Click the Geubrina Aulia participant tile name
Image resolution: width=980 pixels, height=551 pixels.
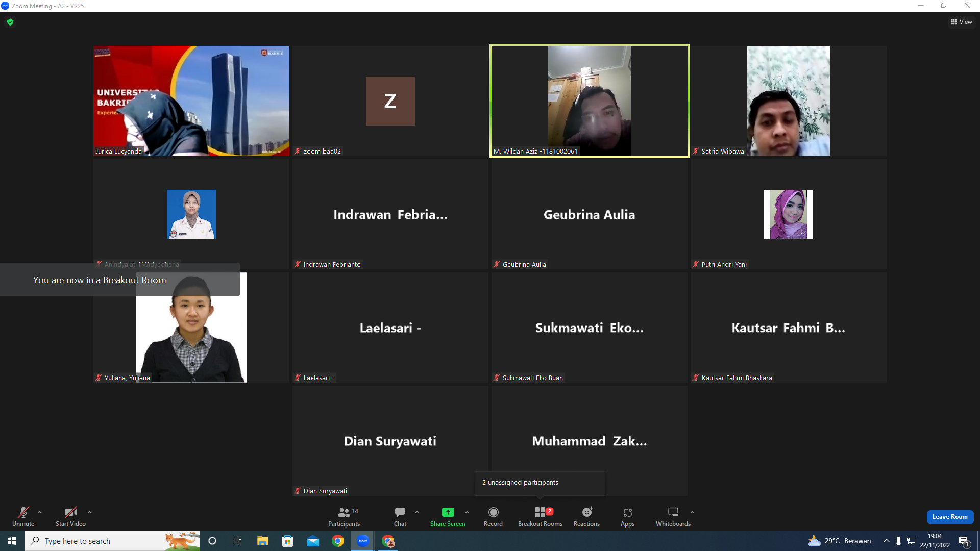pos(590,215)
